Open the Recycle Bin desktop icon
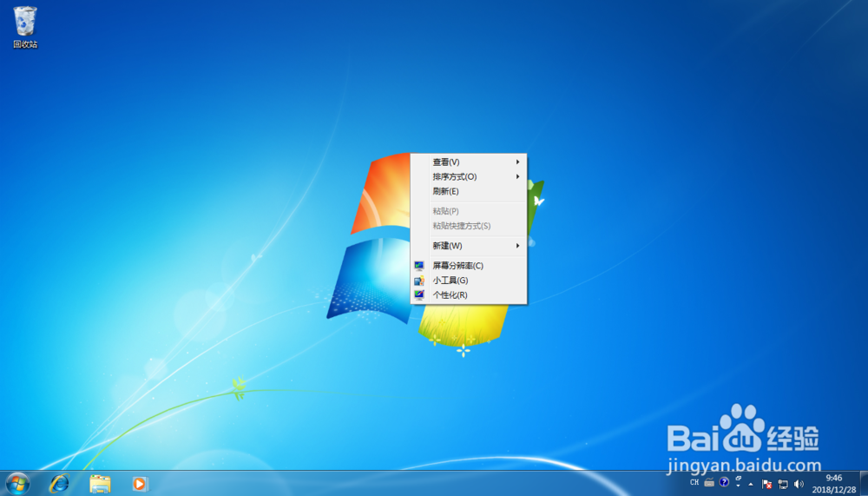Screen dimensions: 868x496 (x=25, y=27)
